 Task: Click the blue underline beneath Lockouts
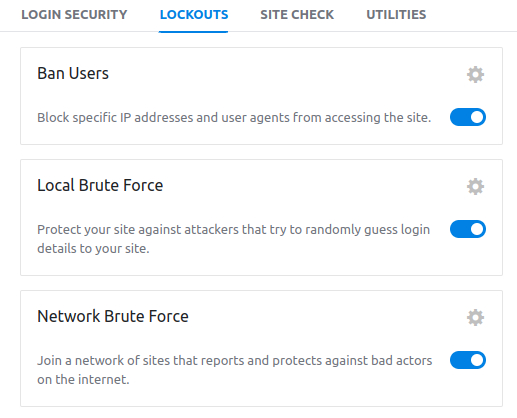193,32
